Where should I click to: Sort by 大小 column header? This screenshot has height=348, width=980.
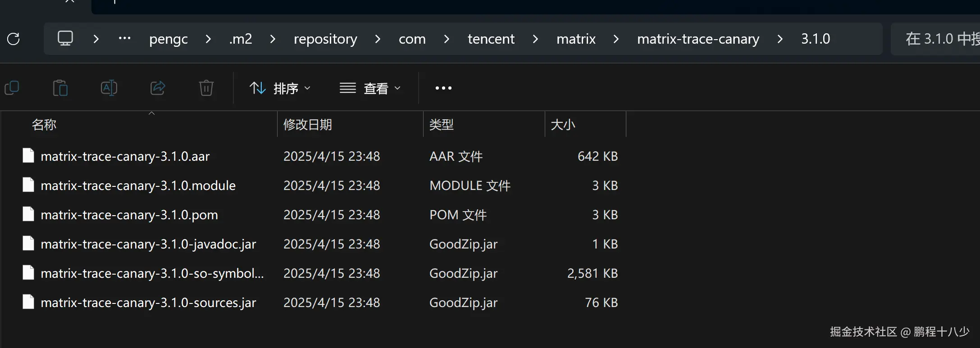click(x=563, y=124)
